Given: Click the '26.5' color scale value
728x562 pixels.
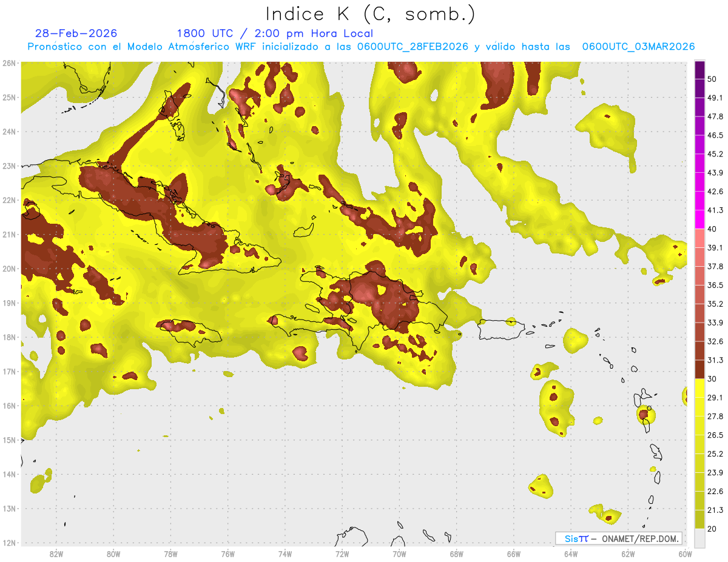Looking at the screenshot, I should click(715, 435).
